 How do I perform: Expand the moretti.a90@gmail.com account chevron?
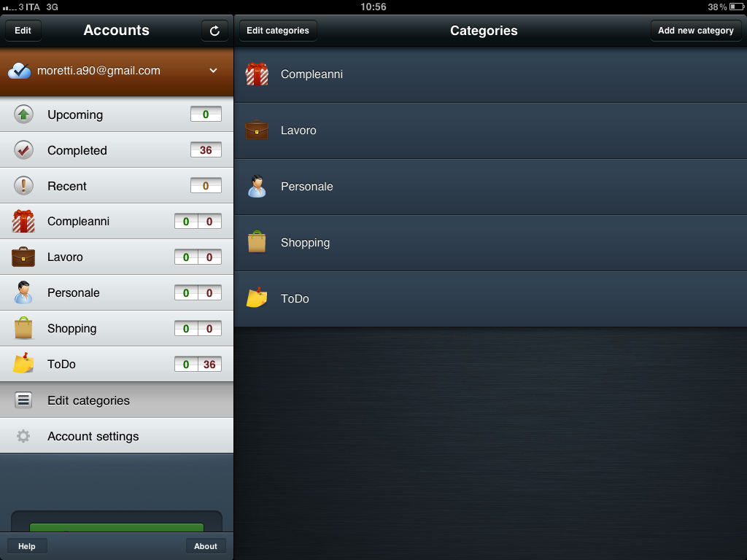[214, 71]
